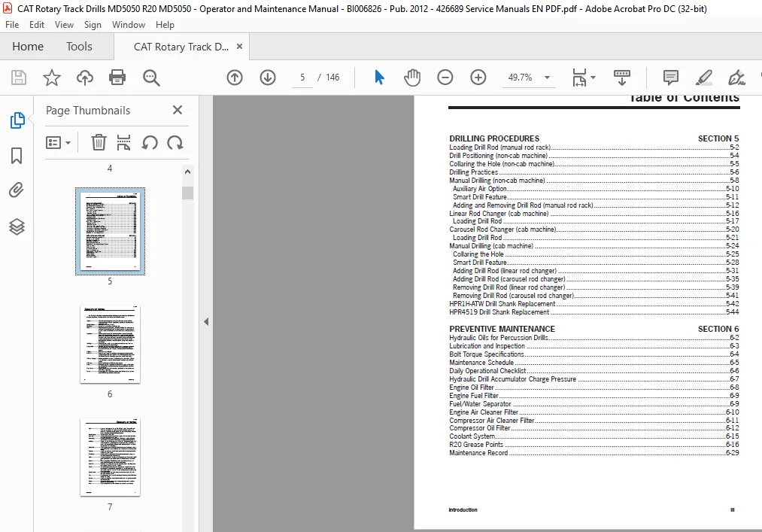This screenshot has width=762, height=532.
Task: Open the File menu
Action: coord(12,24)
